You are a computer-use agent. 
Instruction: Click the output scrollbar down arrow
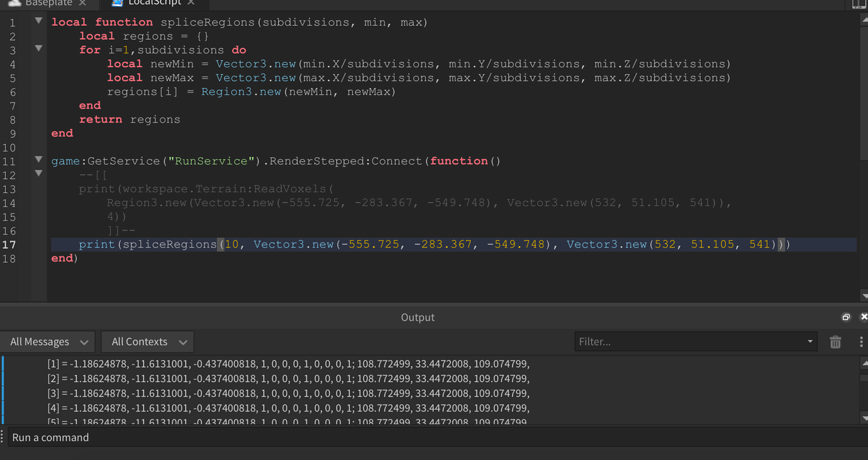pos(864,418)
